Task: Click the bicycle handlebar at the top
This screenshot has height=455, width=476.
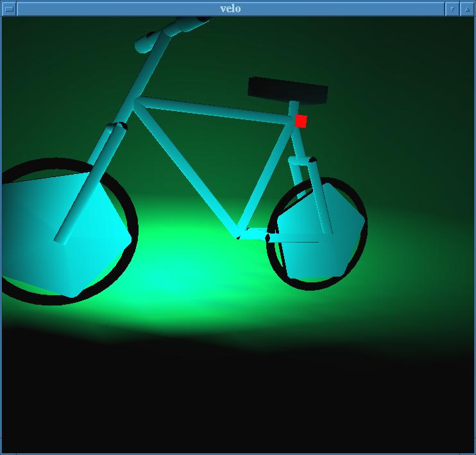Action: coord(173,31)
